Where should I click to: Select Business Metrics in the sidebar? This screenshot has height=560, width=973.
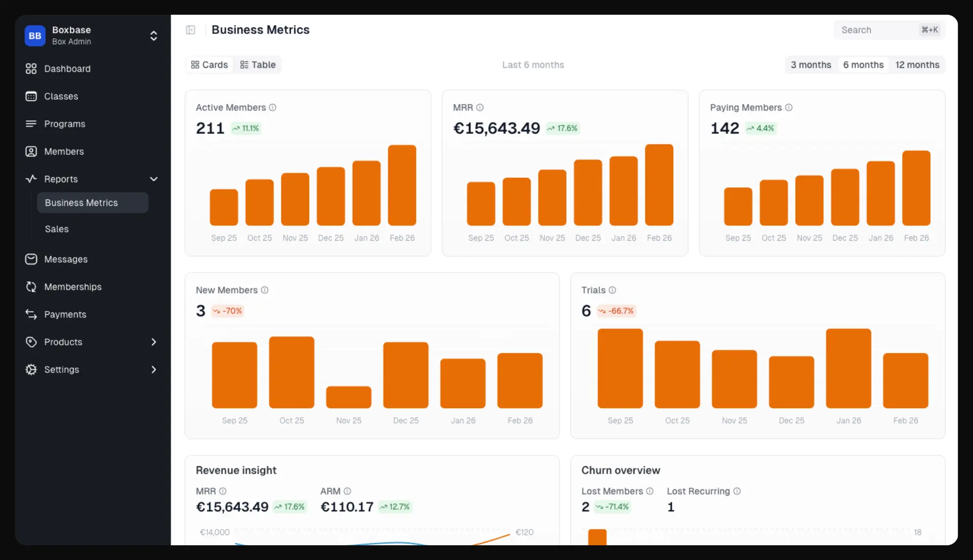click(x=81, y=202)
